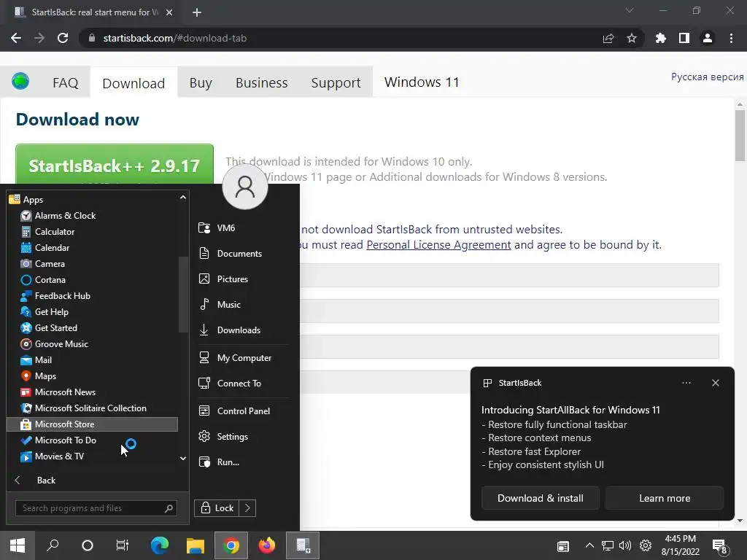Switch to the FAQ tab
747x560 pixels.
[x=65, y=83]
